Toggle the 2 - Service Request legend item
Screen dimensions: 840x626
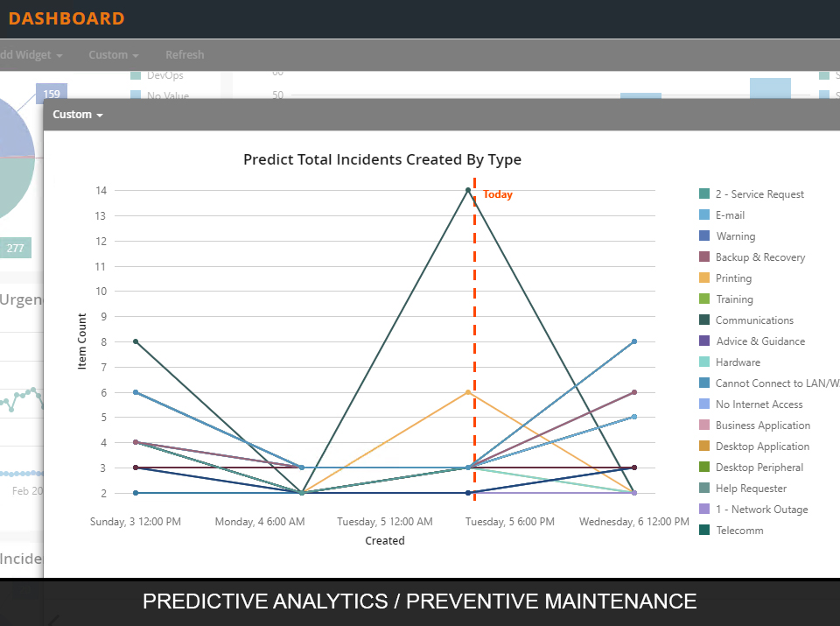pos(759,194)
